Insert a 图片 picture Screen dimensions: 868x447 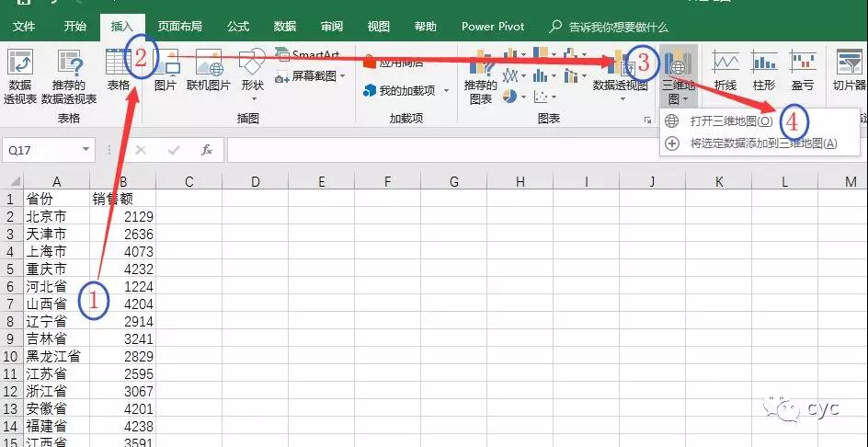tap(165, 71)
